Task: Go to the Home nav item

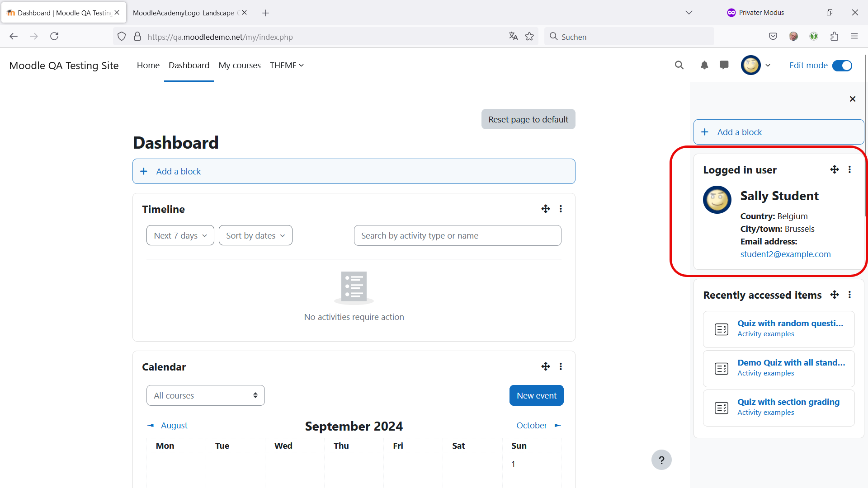Action: point(148,65)
